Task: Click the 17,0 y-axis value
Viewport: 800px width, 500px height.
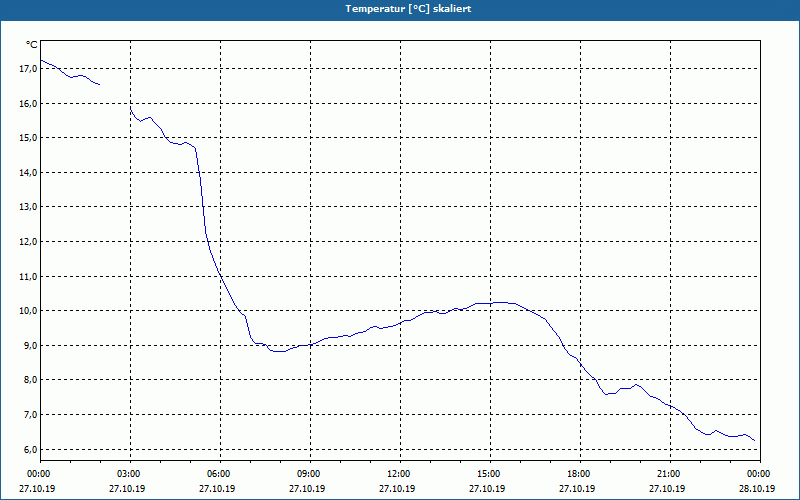Action: 28,69
